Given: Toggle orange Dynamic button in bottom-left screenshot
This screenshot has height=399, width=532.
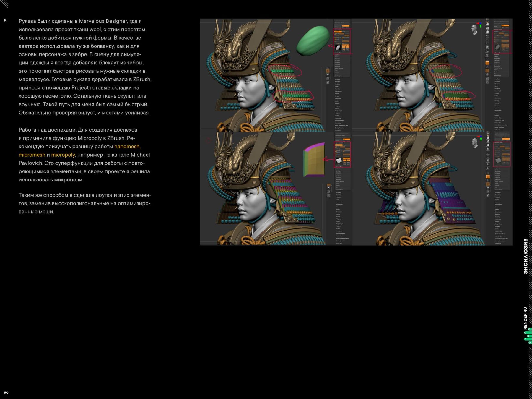Looking at the screenshot, I should [x=339, y=145].
